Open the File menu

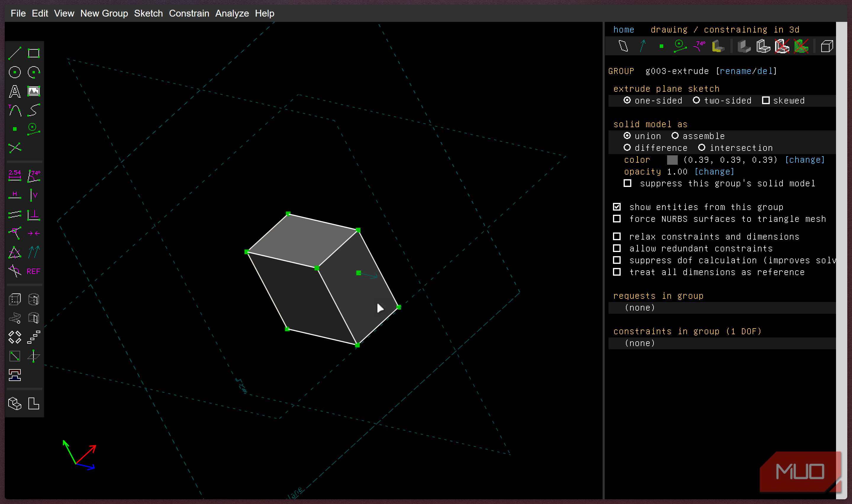point(18,13)
